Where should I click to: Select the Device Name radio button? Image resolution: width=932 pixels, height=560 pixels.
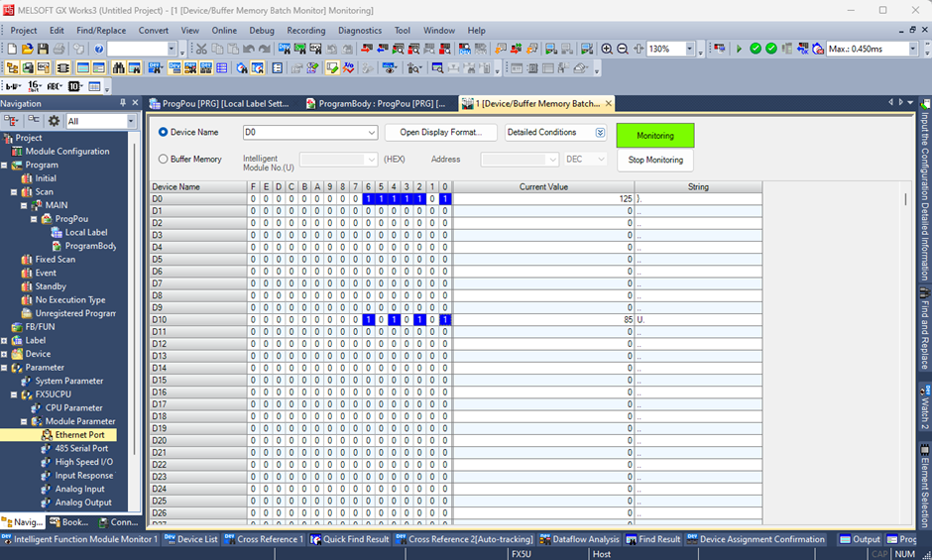click(x=163, y=132)
